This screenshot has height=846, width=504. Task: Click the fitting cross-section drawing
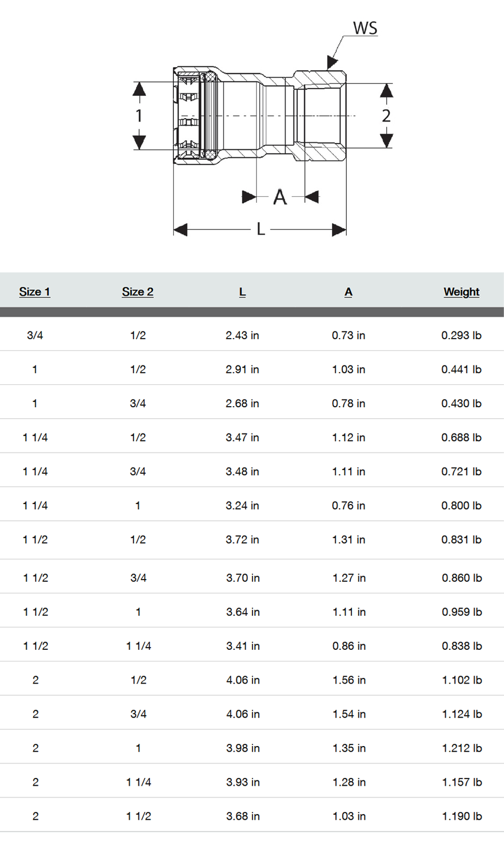click(260, 116)
